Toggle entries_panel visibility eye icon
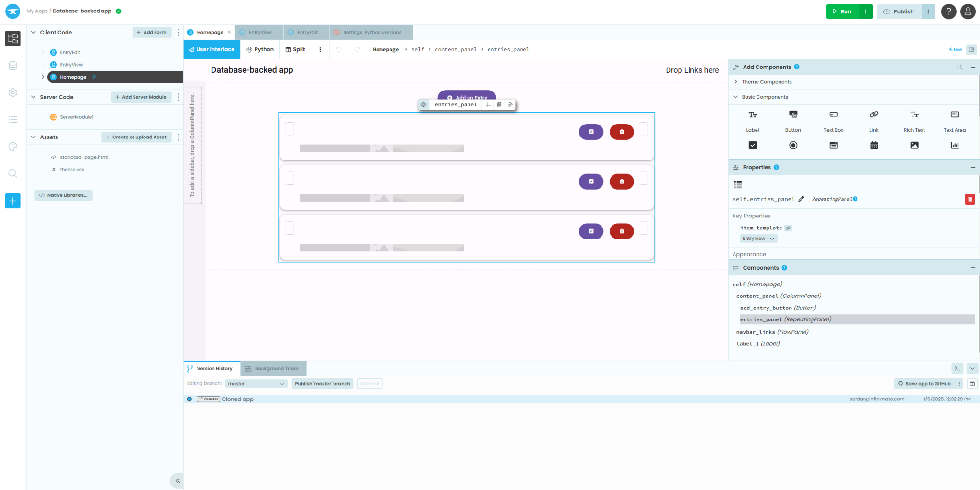The image size is (980, 490). click(x=423, y=104)
